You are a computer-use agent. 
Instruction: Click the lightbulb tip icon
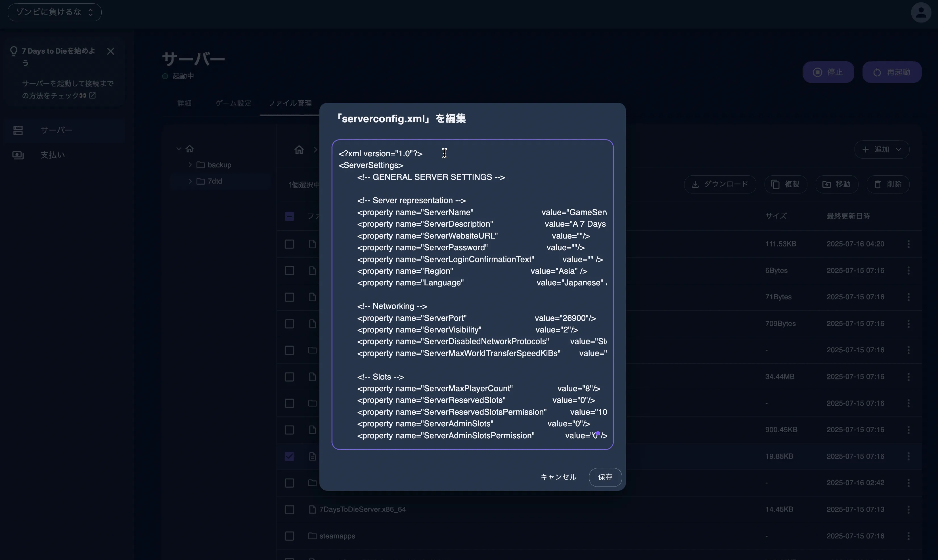coord(14,51)
